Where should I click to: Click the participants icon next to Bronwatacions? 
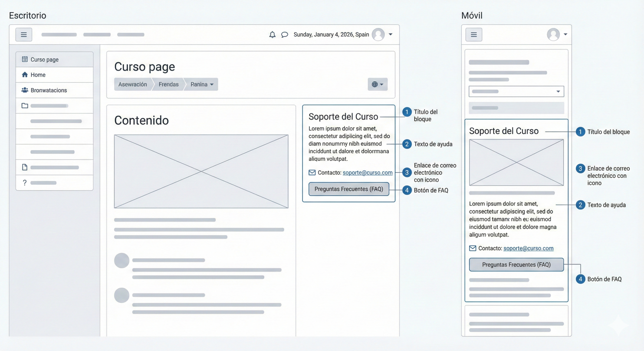point(25,90)
